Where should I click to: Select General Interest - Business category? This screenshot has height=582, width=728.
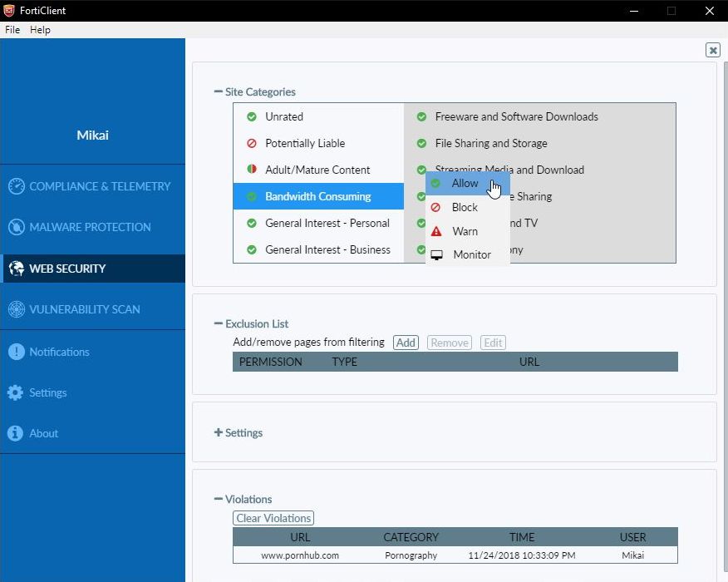[x=327, y=249]
